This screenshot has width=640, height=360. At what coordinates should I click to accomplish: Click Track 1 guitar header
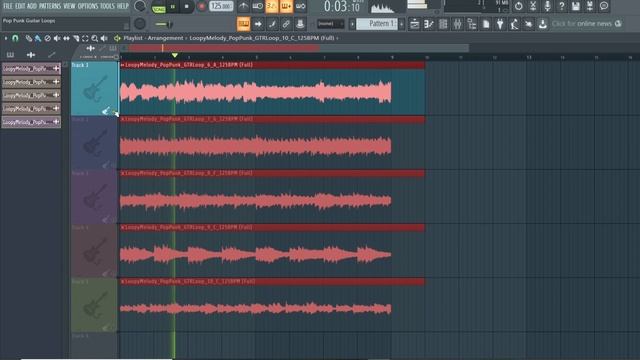(x=94, y=88)
